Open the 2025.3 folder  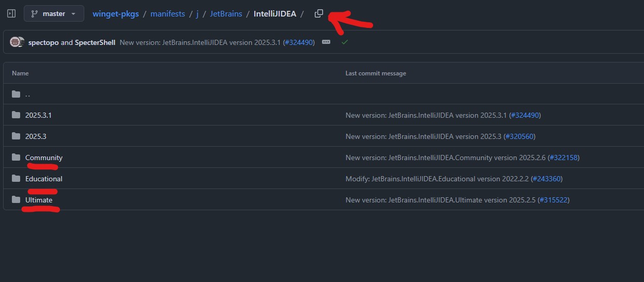tap(36, 136)
